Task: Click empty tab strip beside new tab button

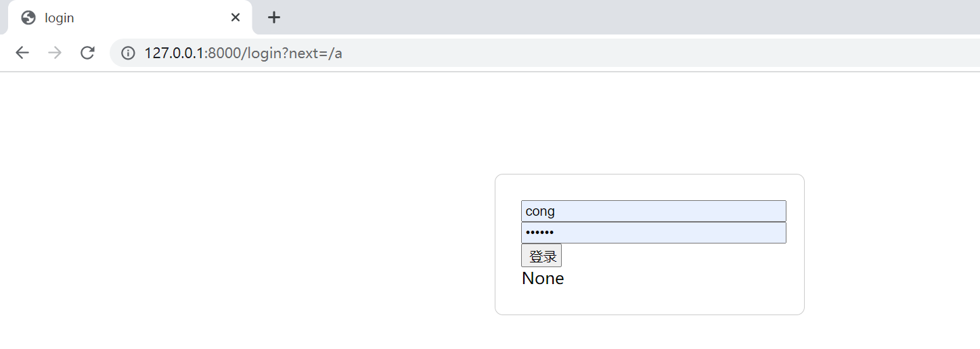Action: 609,18
